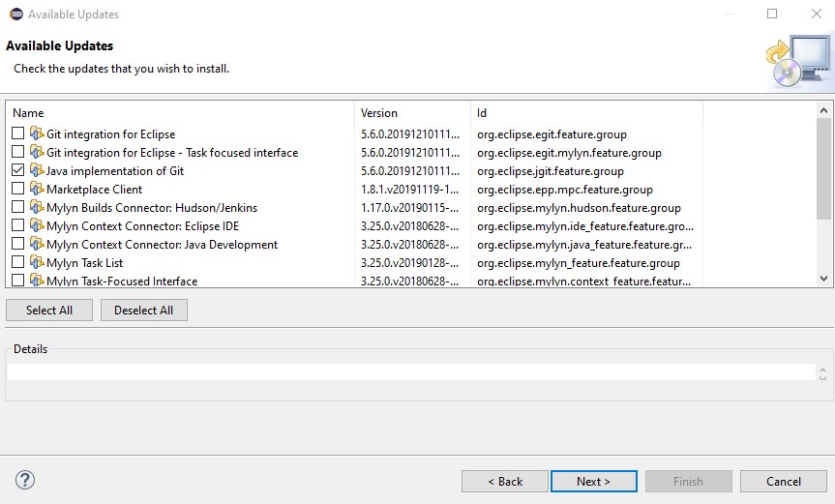835x504 pixels.
Task: Check the Mylyn Task-Focused Interface checkbox
Action: 18,280
